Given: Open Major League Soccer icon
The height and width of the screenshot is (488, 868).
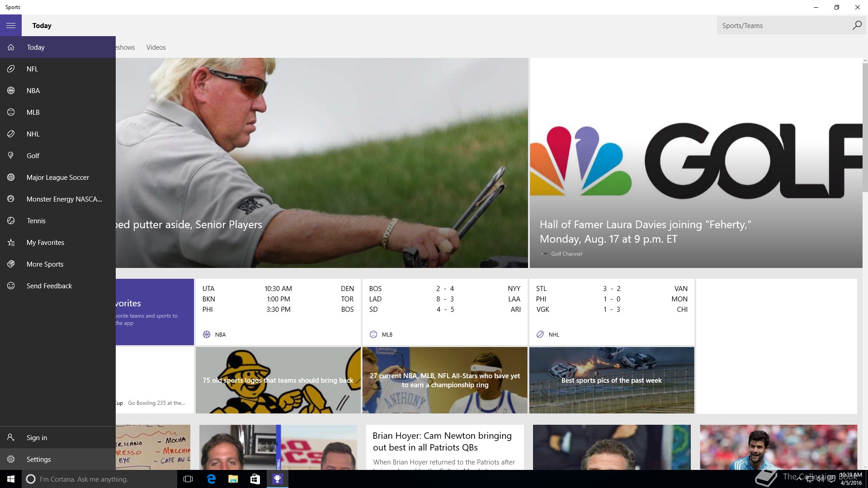Looking at the screenshot, I should pos(11,178).
